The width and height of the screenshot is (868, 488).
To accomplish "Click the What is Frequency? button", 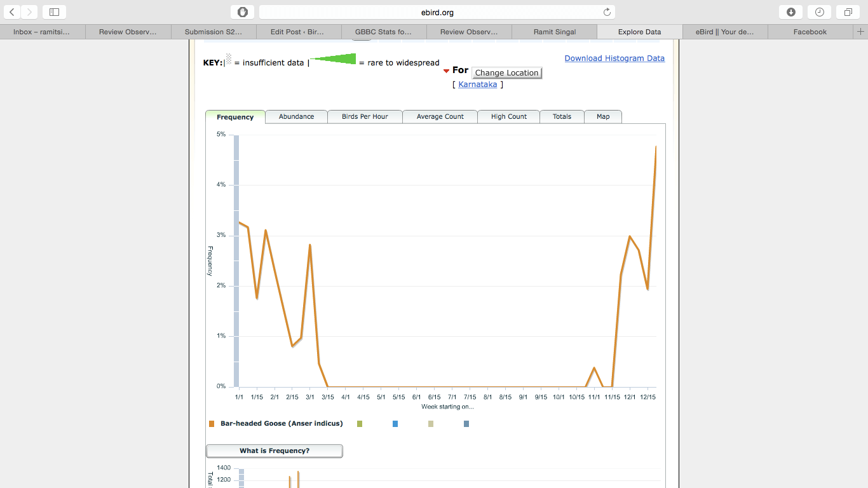I will [275, 451].
